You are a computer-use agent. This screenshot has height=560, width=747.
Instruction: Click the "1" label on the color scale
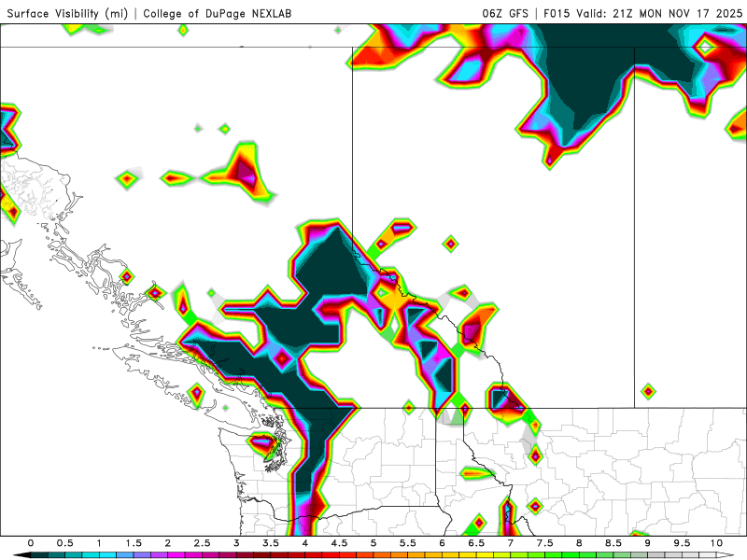(x=99, y=543)
